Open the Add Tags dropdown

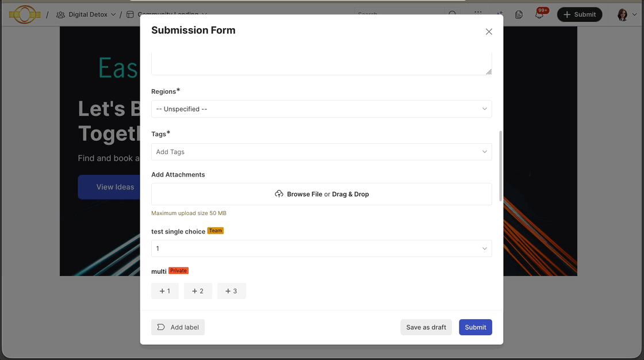pyautogui.click(x=321, y=152)
